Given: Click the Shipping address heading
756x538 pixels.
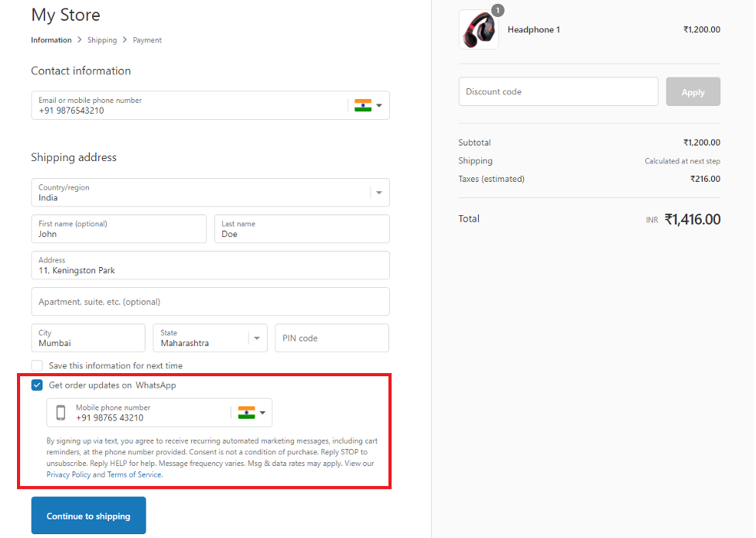Looking at the screenshot, I should tap(74, 157).
